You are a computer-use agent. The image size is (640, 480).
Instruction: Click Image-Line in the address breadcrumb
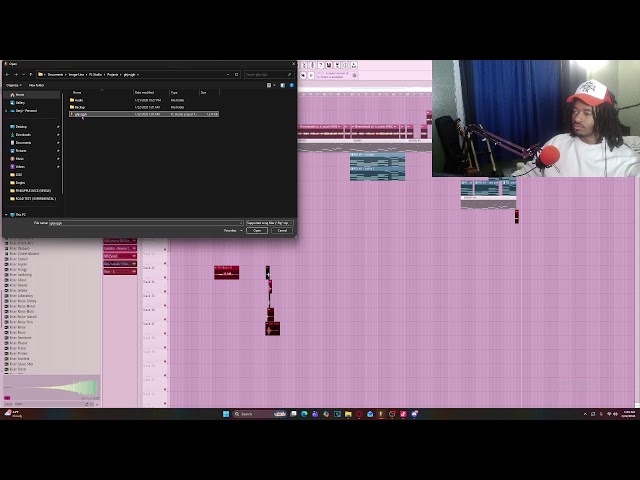[76, 75]
